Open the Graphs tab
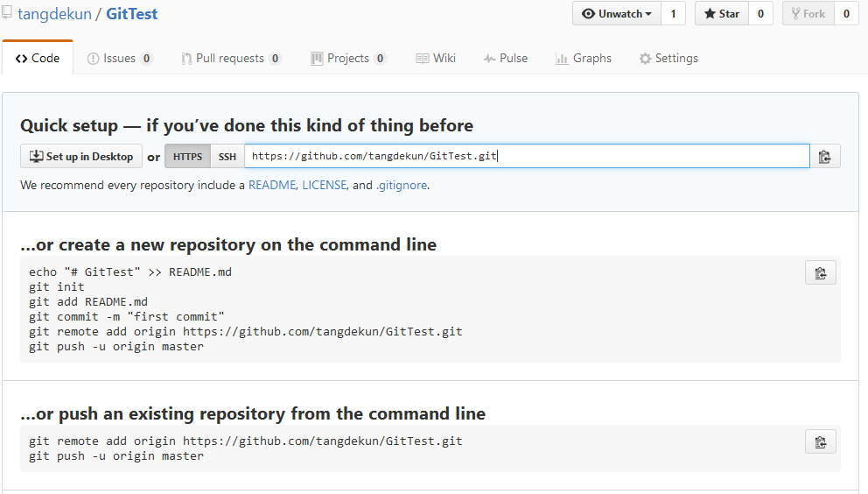Image resolution: width=868 pixels, height=494 pixels. (x=584, y=58)
